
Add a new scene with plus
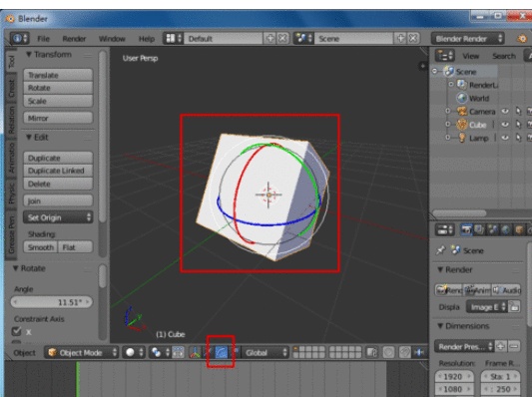(x=400, y=38)
